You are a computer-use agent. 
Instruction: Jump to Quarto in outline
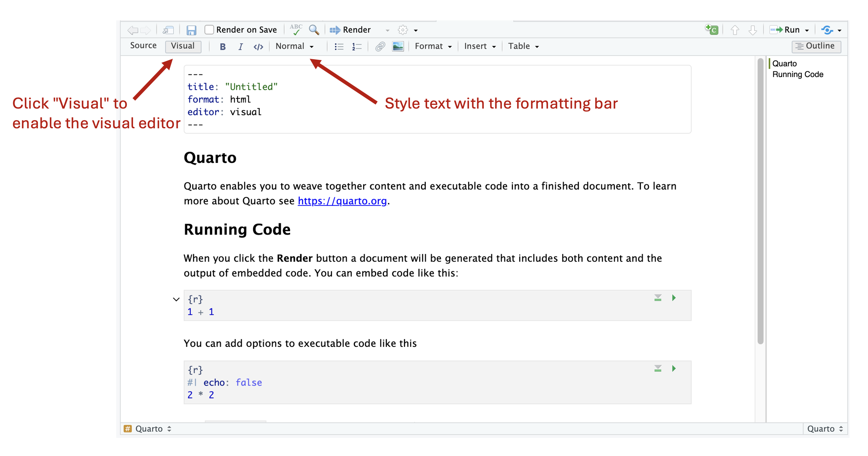click(784, 63)
